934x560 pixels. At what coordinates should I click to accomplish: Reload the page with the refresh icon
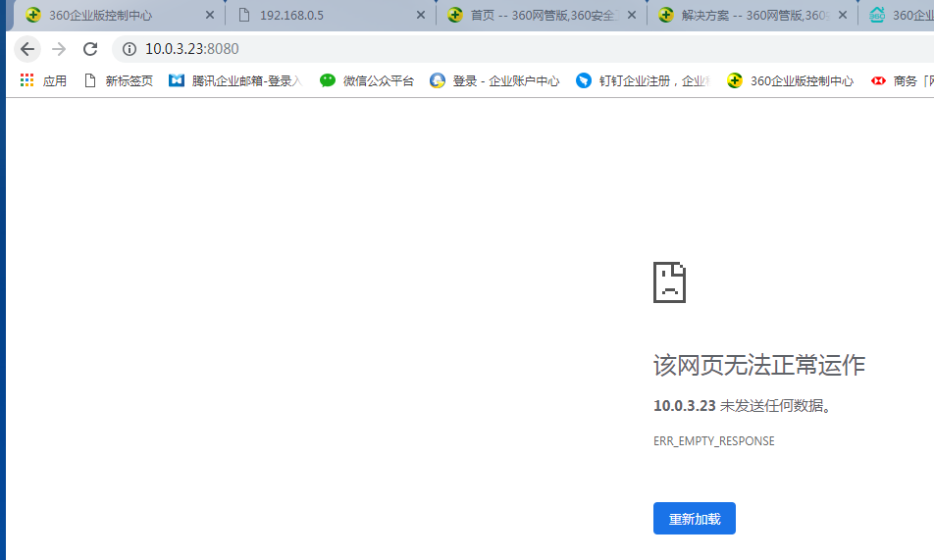[x=90, y=49]
